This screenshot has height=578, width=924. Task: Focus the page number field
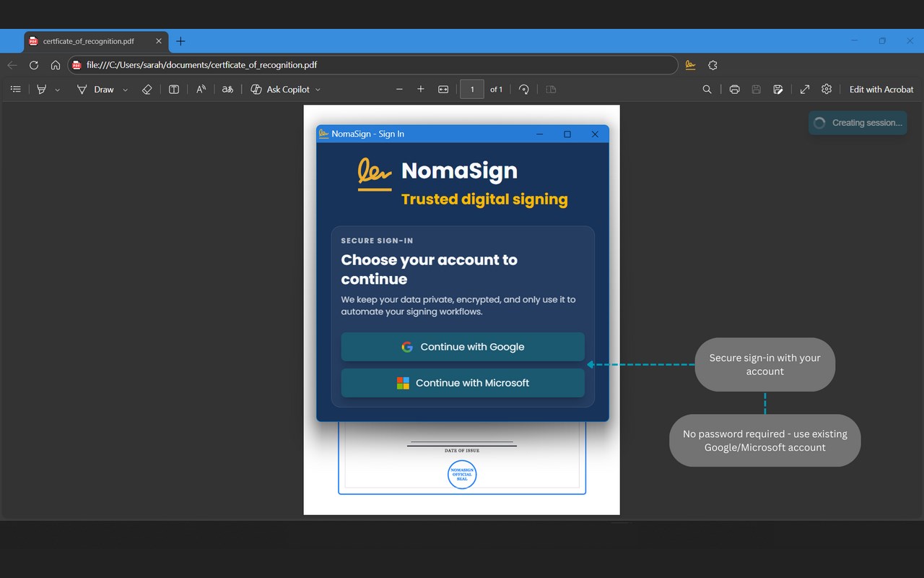tap(472, 90)
